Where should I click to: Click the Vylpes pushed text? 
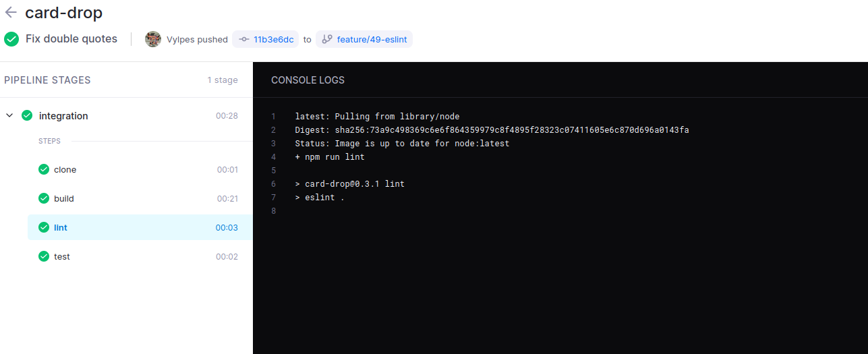coord(197,39)
